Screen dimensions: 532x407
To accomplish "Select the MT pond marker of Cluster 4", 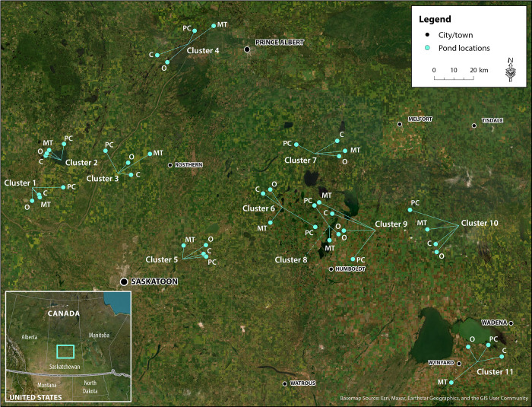I will (x=214, y=26).
